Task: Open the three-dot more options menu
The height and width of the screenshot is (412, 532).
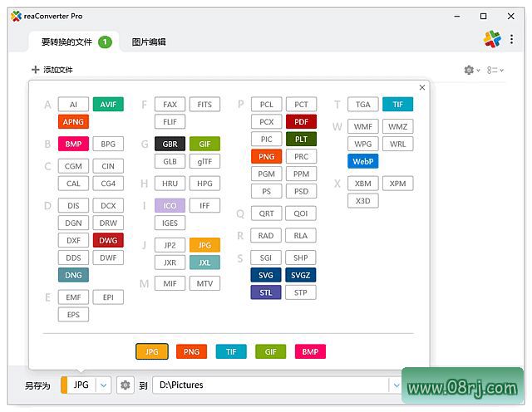Action: point(511,39)
